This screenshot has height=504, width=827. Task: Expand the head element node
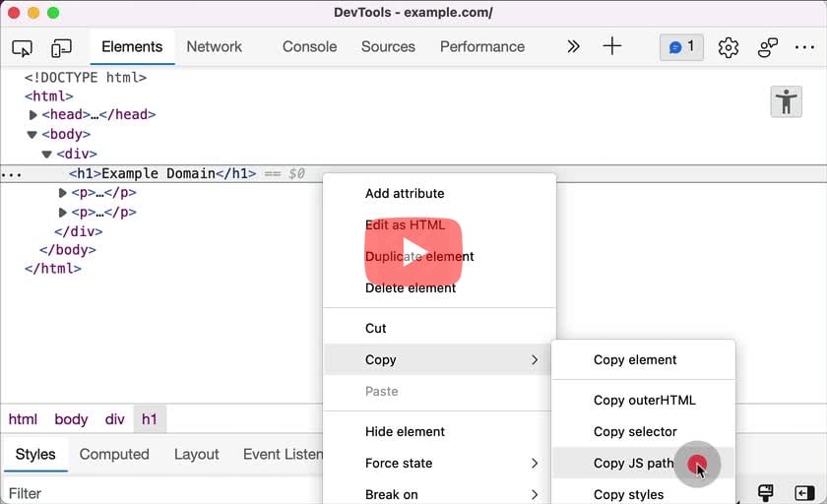tap(32, 115)
